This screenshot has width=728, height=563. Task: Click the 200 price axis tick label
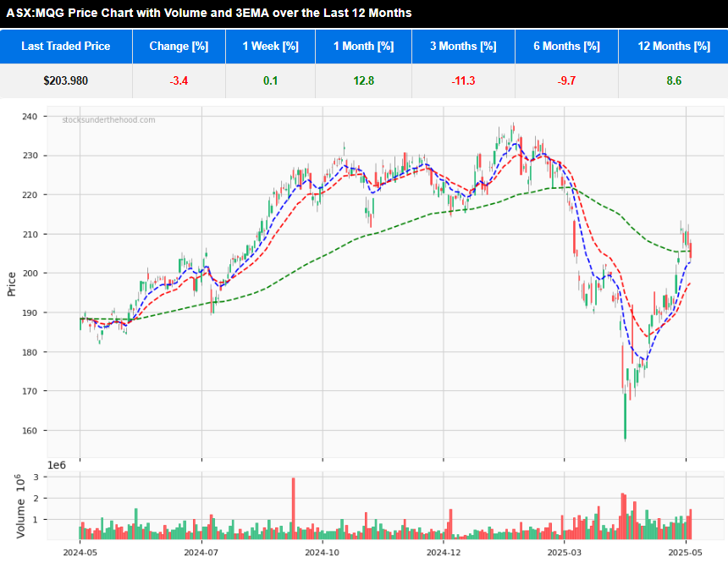30,273
